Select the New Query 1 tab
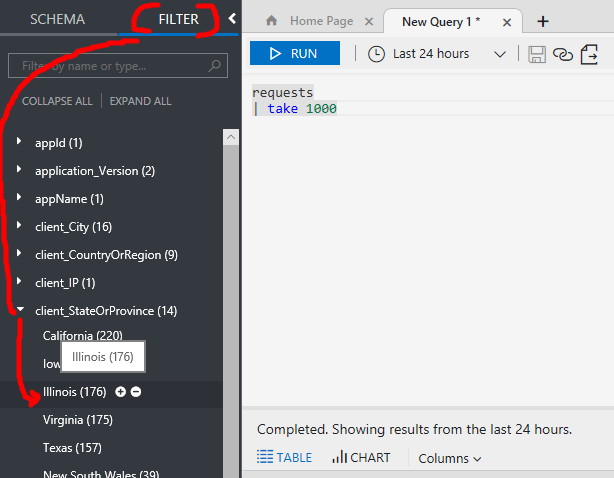Image resolution: width=614 pixels, height=478 pixels. [x=441, y=22]
